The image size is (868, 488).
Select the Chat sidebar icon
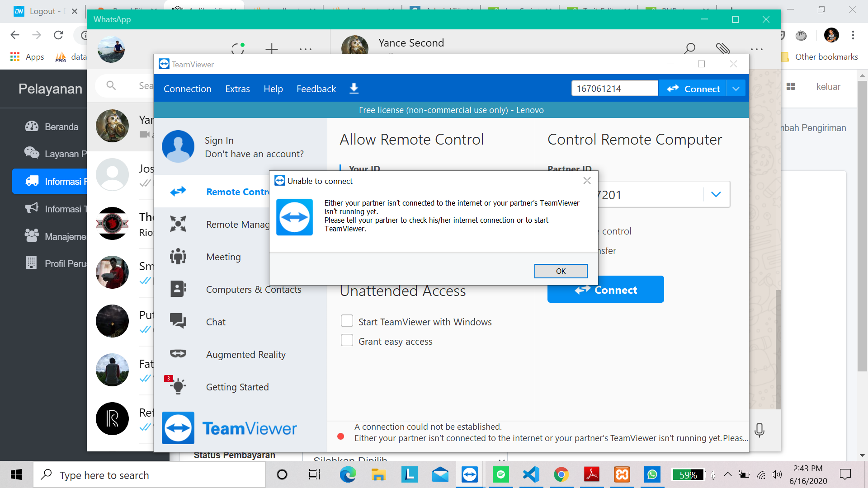(x=178, y=321)
